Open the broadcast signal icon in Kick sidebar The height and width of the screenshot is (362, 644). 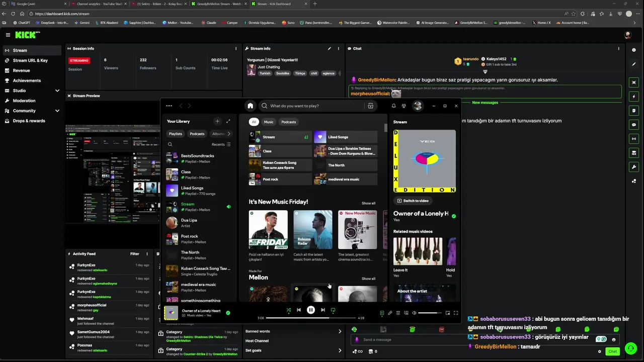tap(634, 139)
